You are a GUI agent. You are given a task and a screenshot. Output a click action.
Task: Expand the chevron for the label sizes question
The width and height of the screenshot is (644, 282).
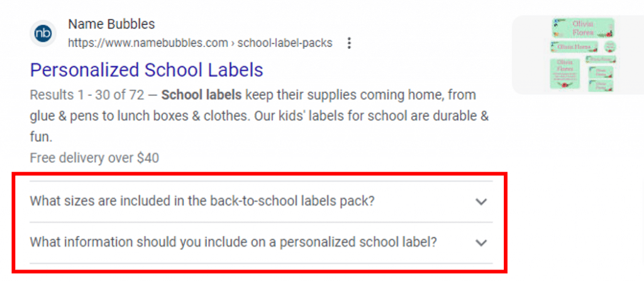(x=481, y=202)
